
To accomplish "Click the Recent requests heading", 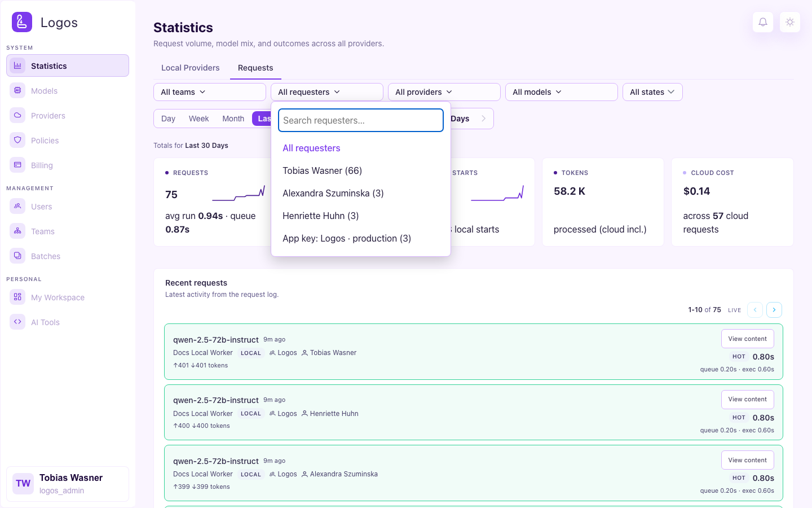I will pyautogui.click(x=196, y=283).
